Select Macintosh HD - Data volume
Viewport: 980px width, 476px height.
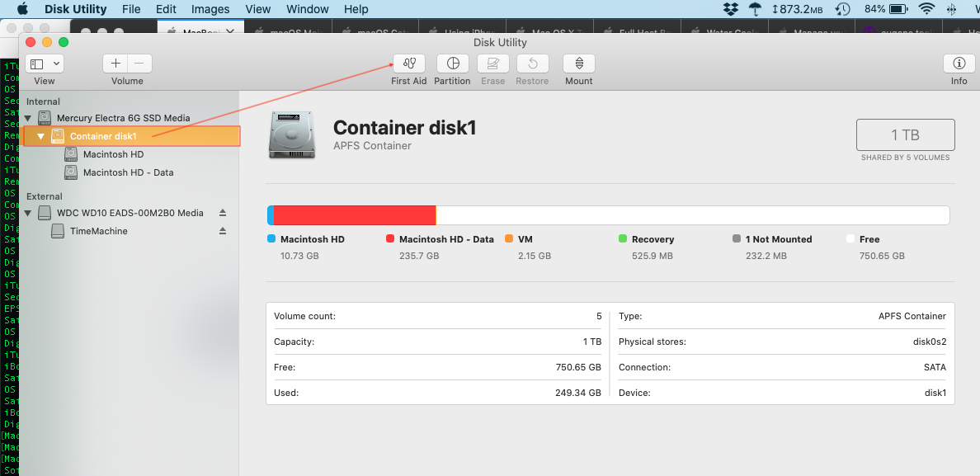[128, 172]
